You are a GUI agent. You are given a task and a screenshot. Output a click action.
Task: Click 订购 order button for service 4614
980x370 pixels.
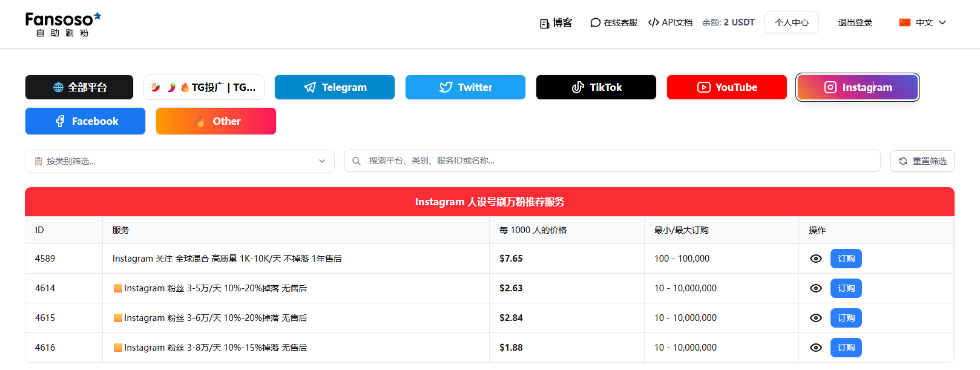(846, 288)
